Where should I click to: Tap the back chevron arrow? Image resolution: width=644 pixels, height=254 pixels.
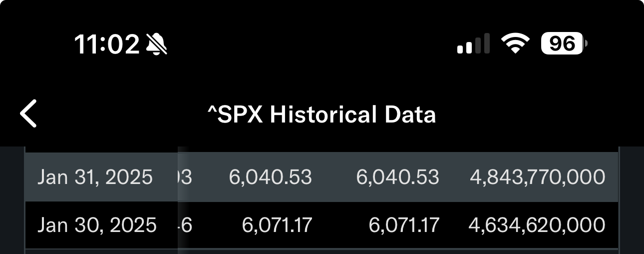point(28,113)
